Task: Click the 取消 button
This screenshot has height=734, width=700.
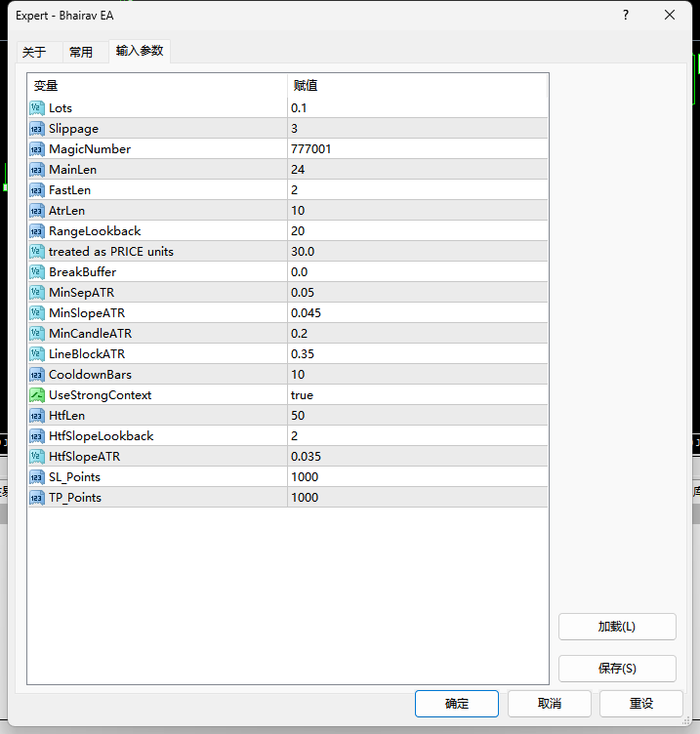Action: tap(550, 703)
